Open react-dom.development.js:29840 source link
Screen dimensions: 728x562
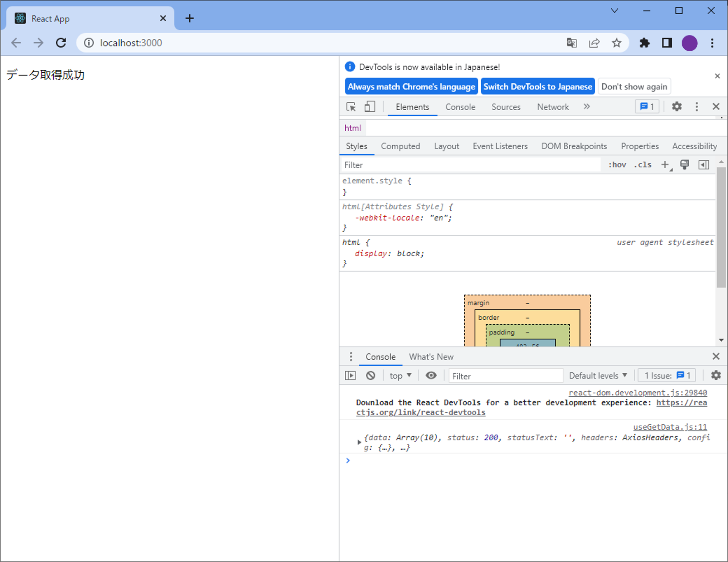(x=638, y=393)
